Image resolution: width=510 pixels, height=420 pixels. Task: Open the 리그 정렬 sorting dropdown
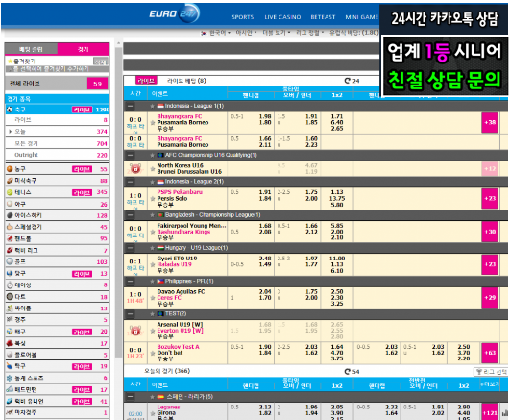[x=309, y=33]
